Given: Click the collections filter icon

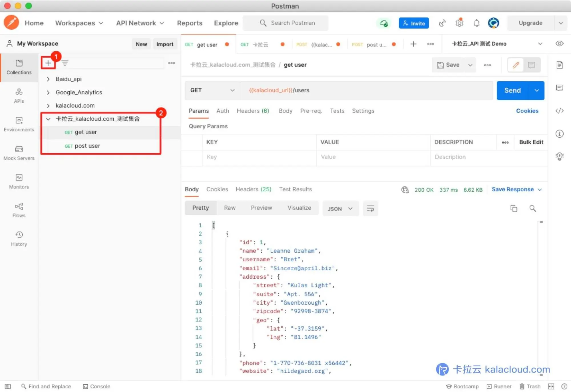Looking at the screenshot, I should (65, 63).
